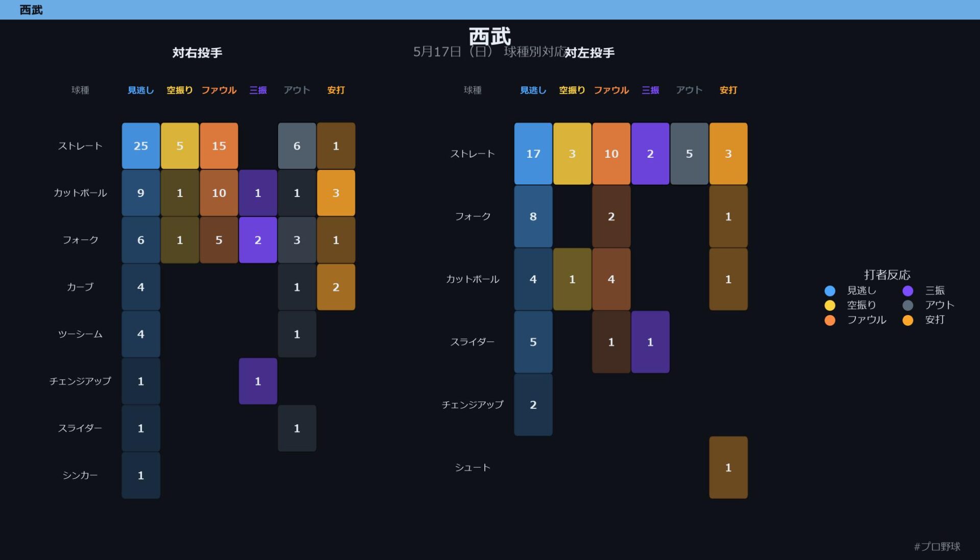The image size is (980, 560).
Task: Click 対右投手 カットボール ファウル cell showing 10
Action: (219, 193)
